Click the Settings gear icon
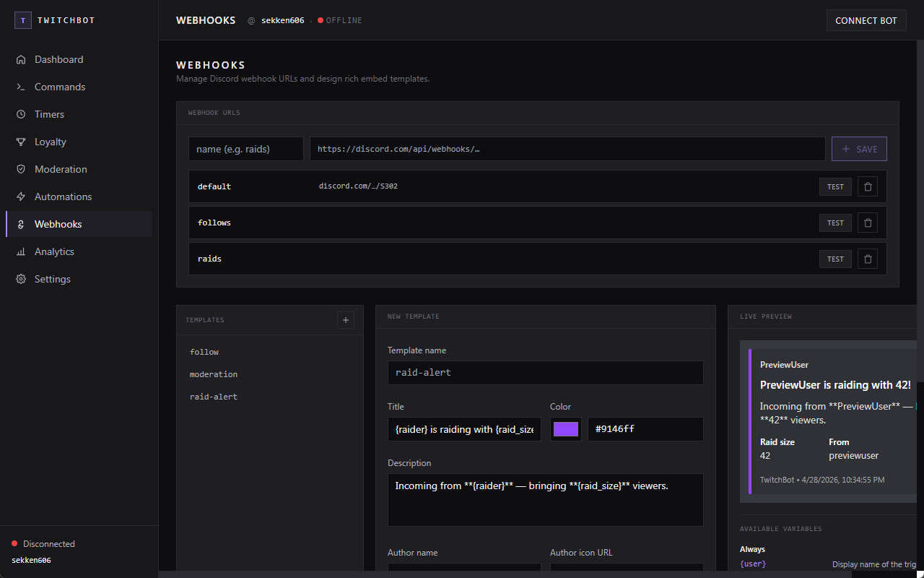 pyautogui.click(x=21, y=279)
